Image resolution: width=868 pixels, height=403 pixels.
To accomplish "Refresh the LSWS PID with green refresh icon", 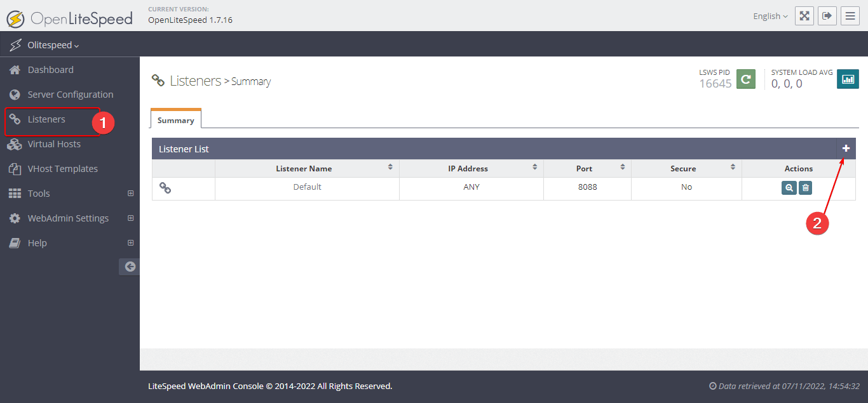I will [745, 79].
